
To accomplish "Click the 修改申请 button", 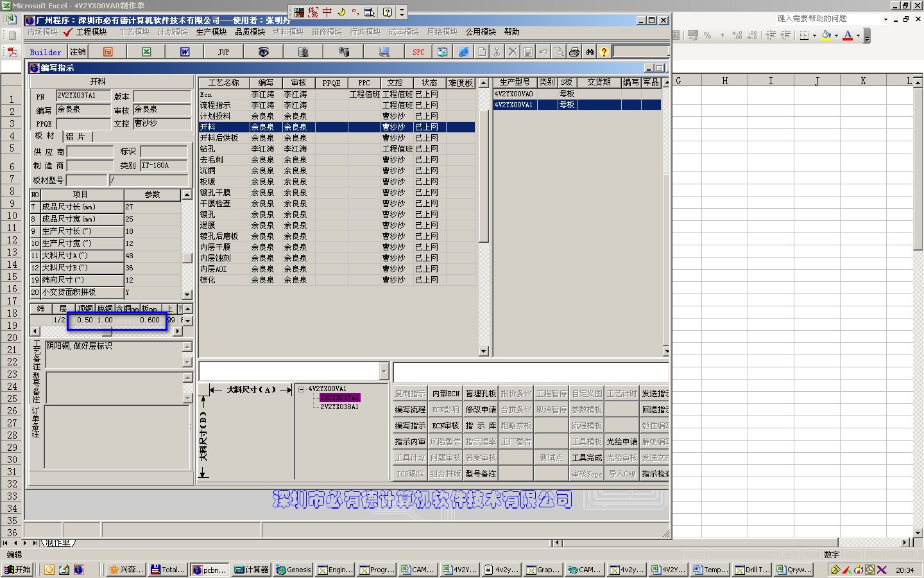I will (x=481, y=410).
